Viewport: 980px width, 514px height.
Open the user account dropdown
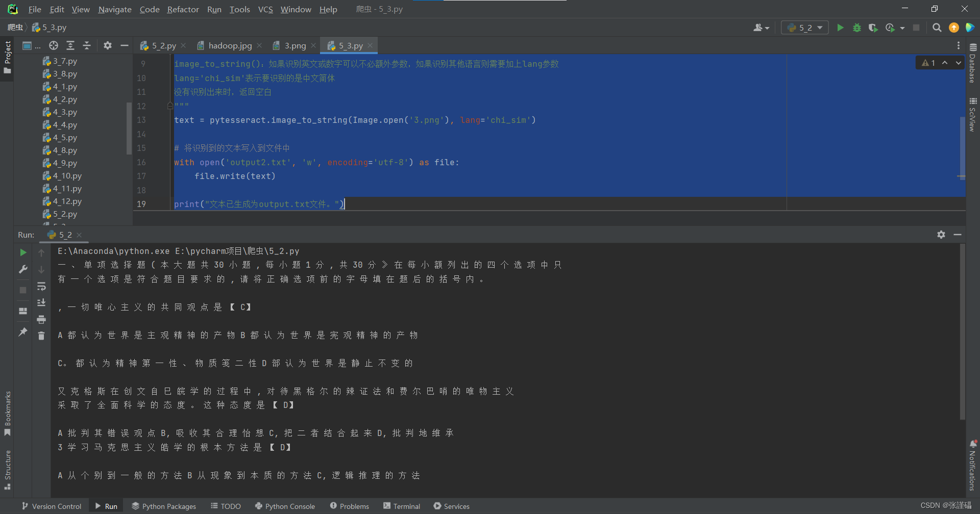761,28
